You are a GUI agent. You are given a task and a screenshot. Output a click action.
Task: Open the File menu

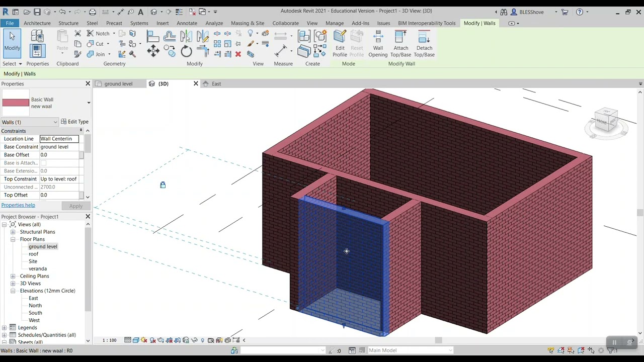[x=10, y=23]
